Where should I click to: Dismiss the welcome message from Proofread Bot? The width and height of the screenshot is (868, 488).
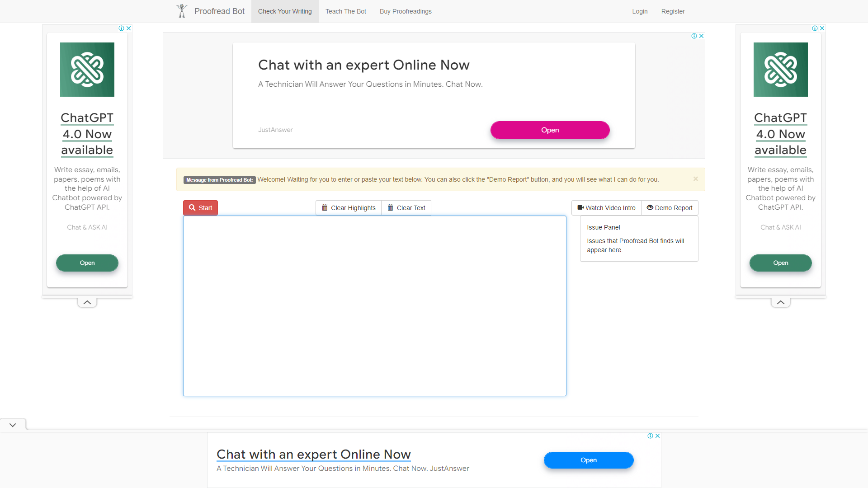point(696,178)
